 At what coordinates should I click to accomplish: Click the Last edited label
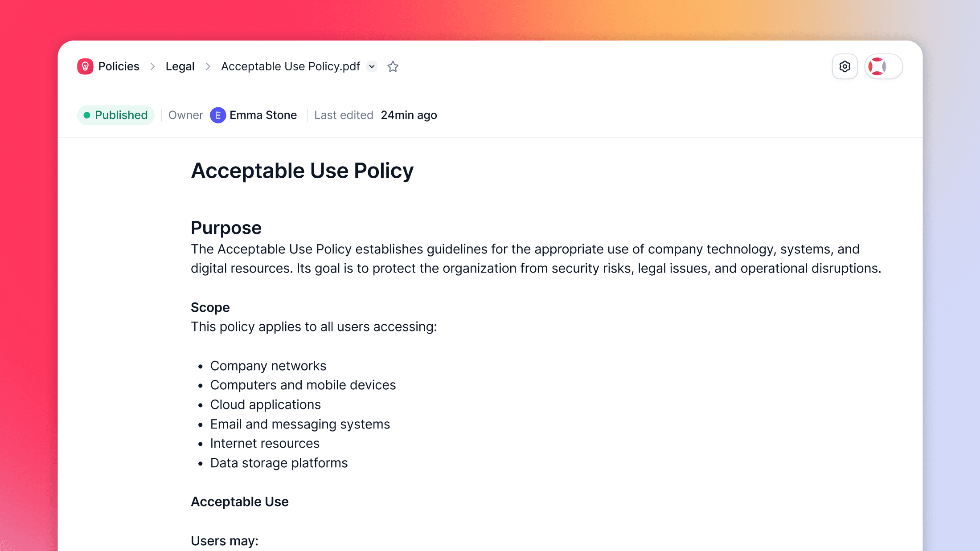(344, 115)
